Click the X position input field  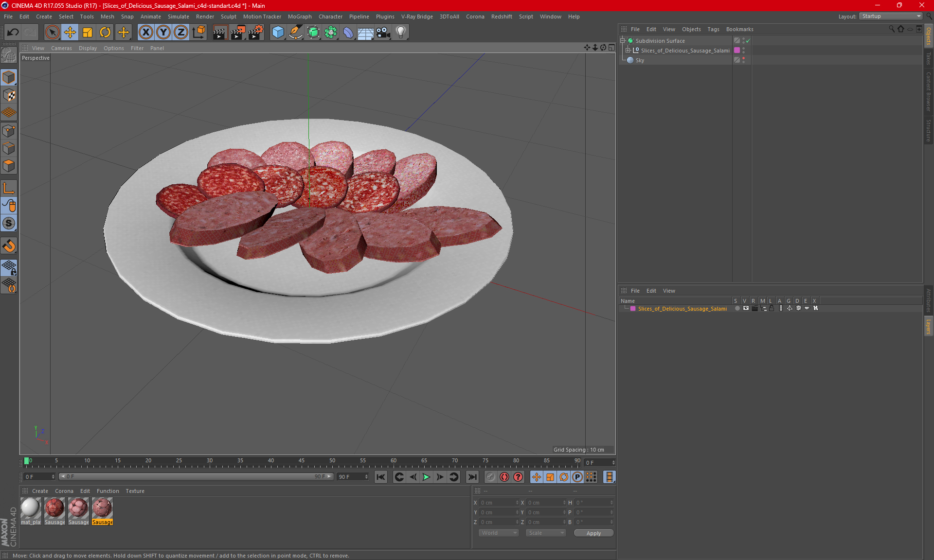coord(500,503)
